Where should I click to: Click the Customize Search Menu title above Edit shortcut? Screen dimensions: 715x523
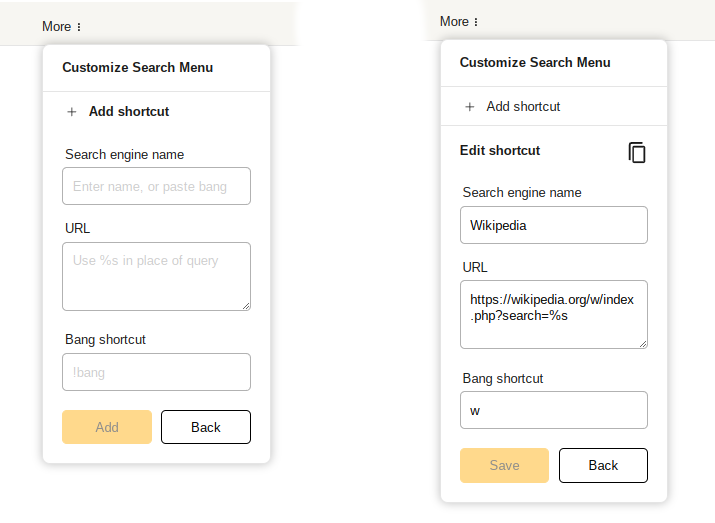tap(535, 63)
